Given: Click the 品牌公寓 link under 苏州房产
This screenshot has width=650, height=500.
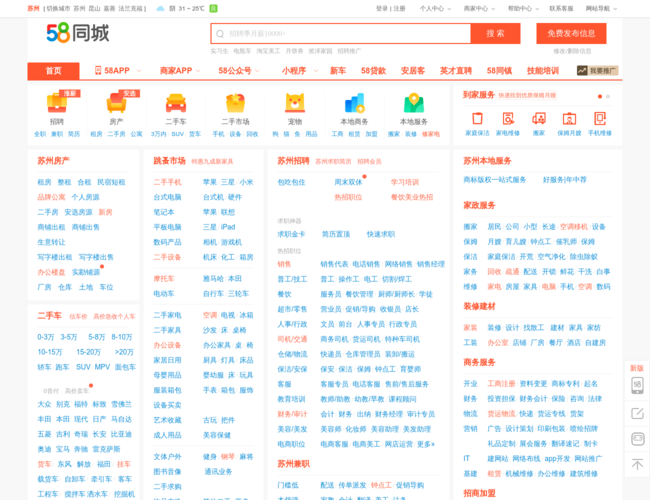Looking at the screenshot, I should (x=51, y=197).
